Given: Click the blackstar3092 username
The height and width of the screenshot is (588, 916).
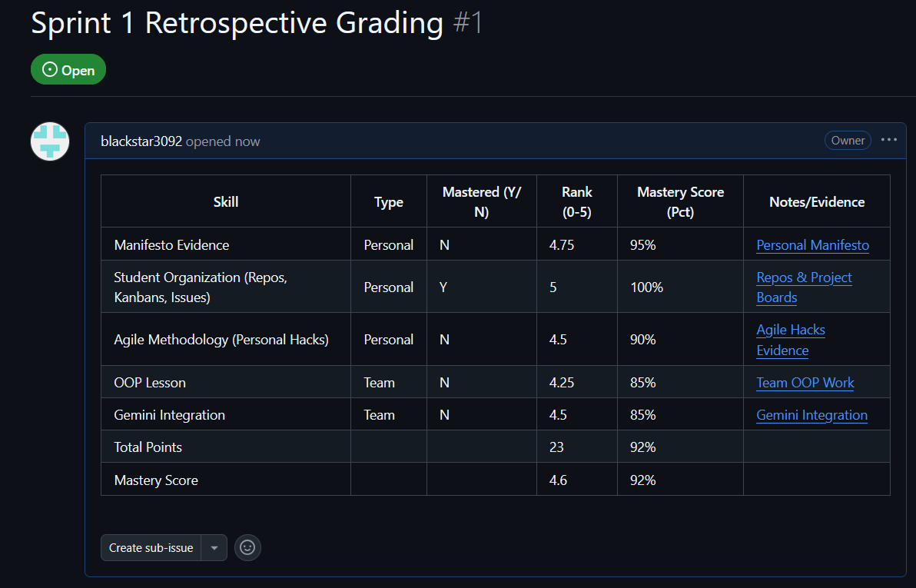Looking at the screenshot, I should coord(141,141).
